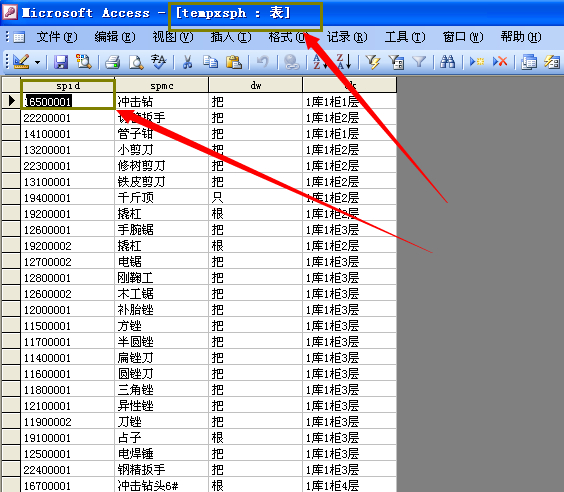Click the Print Preview icon
Image resolution: width=564 pixels, height=492 pixels.
pos(136,62)
